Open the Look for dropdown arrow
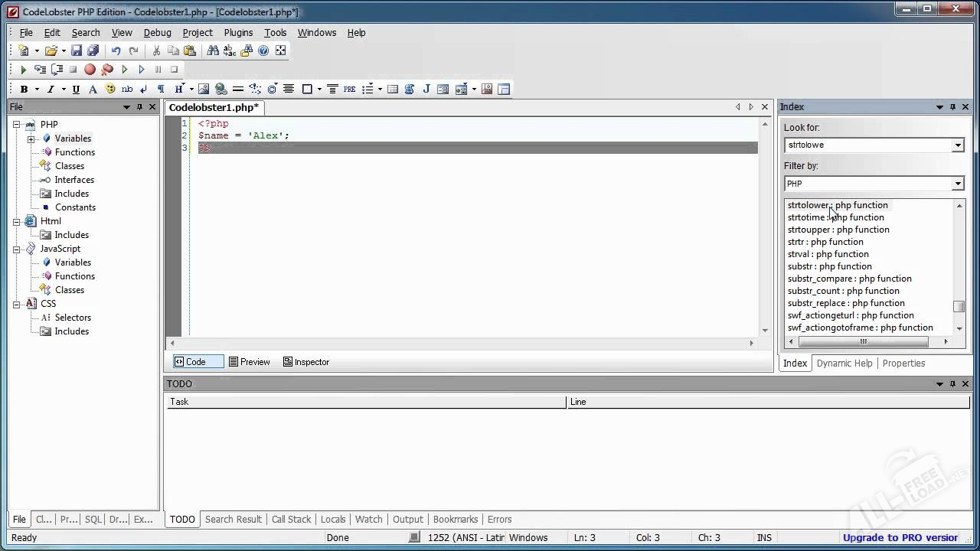Image resolution: width=980 pixels, height=551 pixels. (x=957, y=145)
